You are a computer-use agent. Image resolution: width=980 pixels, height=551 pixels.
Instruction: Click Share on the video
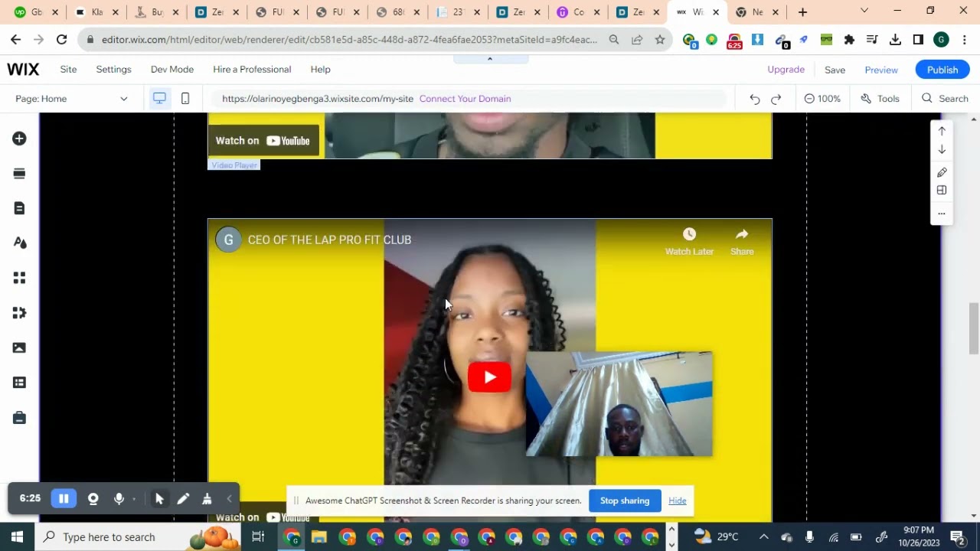tap(742, 242)
